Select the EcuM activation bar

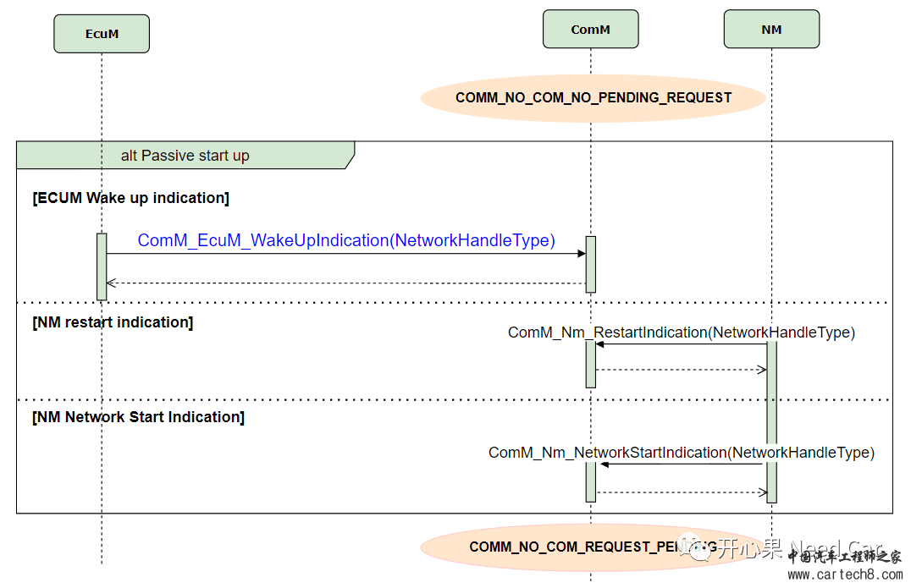click(102, 267)
